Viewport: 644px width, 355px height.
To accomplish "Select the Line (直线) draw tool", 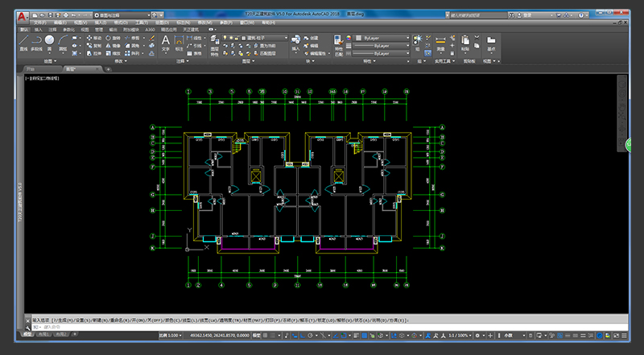I will click(x=24, y=43).
